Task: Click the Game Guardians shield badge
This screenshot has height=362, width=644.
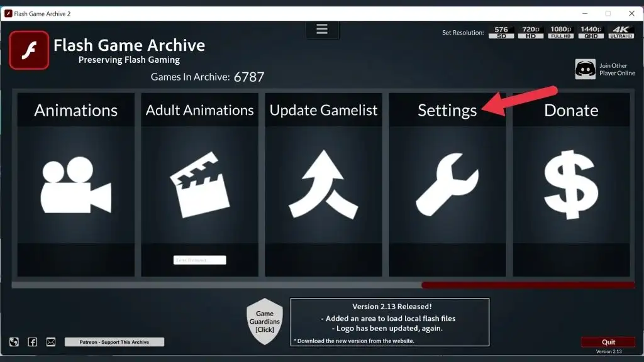Action: click(x=265, y=321)
